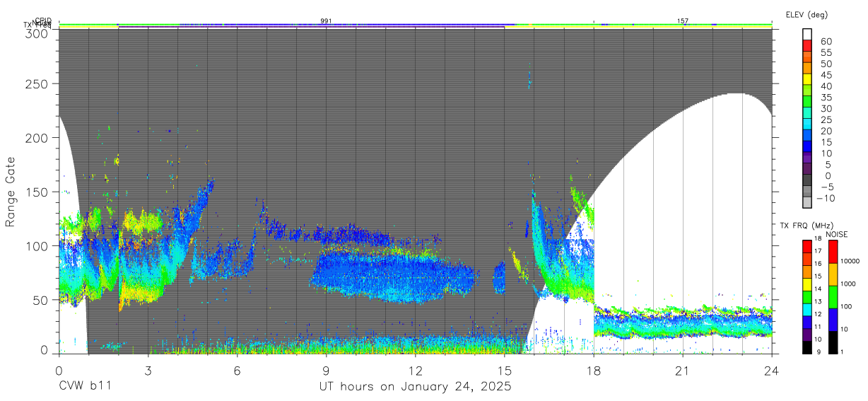Screen dimensions: 868x401
Task: Click the TX FRQ legend label '17'
Action: pos(818,251)
